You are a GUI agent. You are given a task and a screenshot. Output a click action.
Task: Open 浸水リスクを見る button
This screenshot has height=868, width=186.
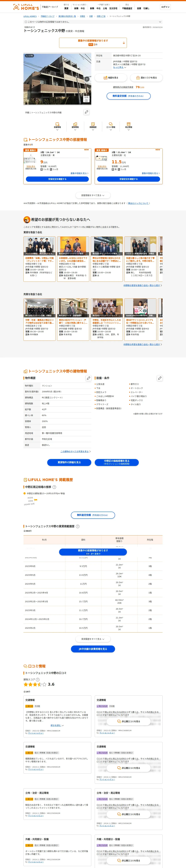[146, 78]
